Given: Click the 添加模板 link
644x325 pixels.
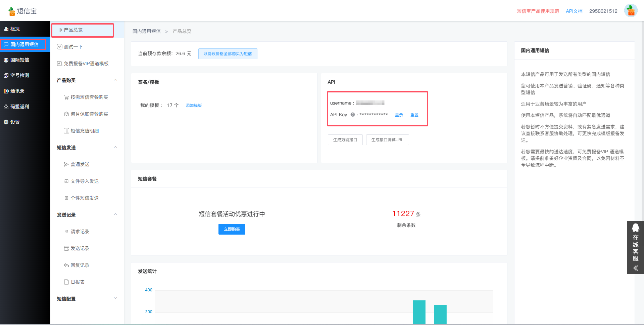Looking at the screenshot, I should pos(194,106).
